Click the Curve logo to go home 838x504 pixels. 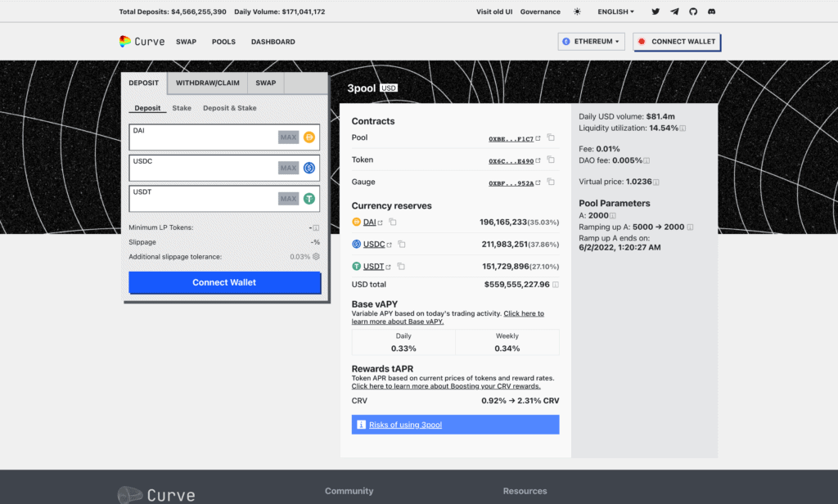pyautogui.click(x=142, y=42)
